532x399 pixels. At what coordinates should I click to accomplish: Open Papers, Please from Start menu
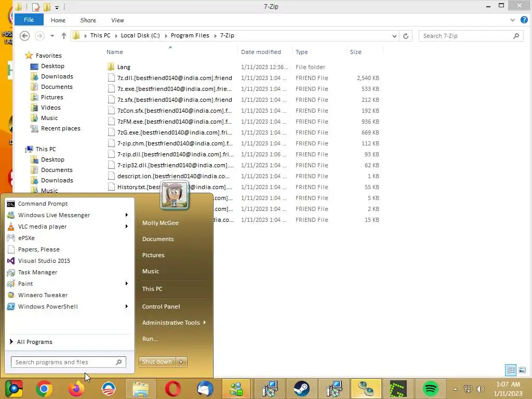pos(33,249)
